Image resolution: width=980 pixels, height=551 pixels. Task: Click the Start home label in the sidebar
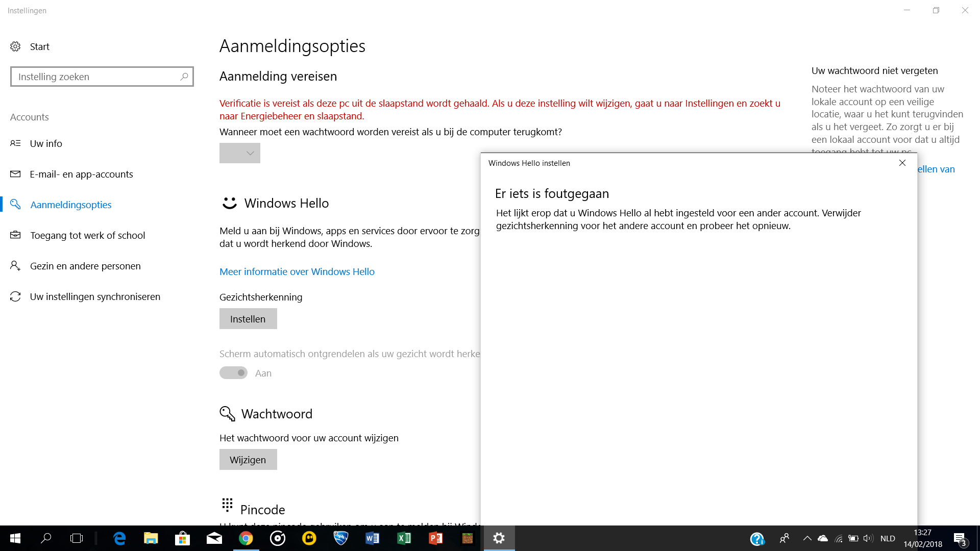[40, 46]
